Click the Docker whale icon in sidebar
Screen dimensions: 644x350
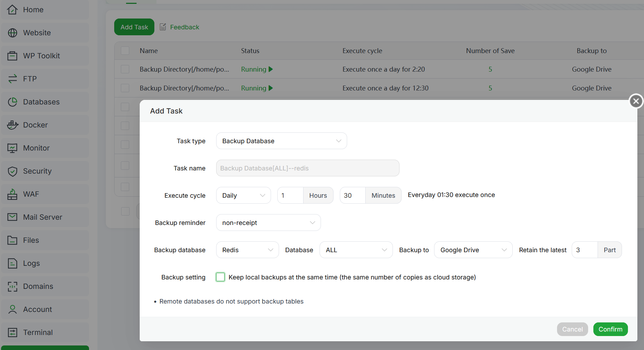13,125
